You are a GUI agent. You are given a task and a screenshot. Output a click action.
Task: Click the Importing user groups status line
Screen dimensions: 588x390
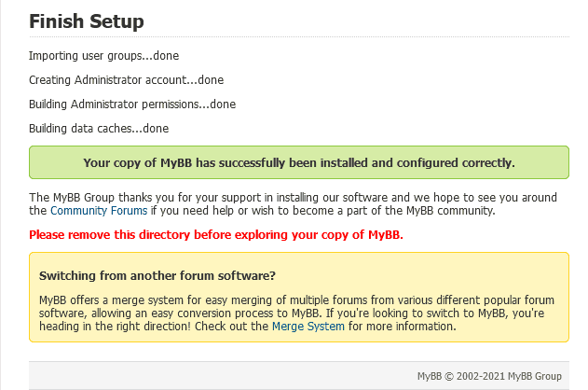103,56
